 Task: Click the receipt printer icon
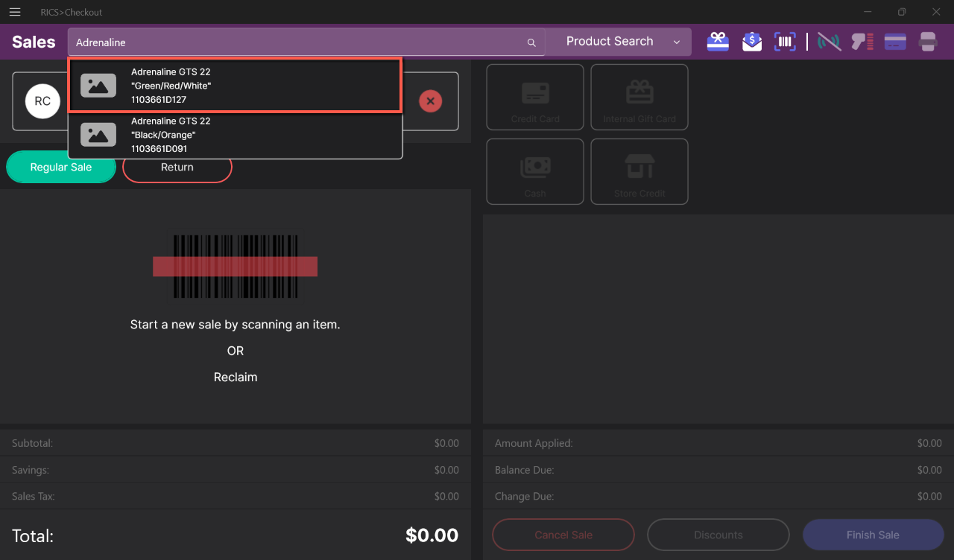pyautogui.click(x=928, y=42)
